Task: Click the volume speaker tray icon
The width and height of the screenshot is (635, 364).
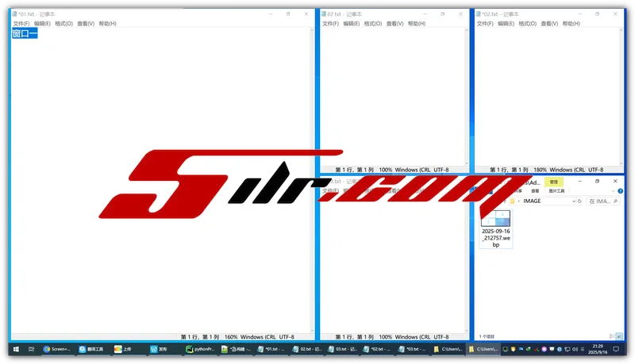Action: (575, 349)
